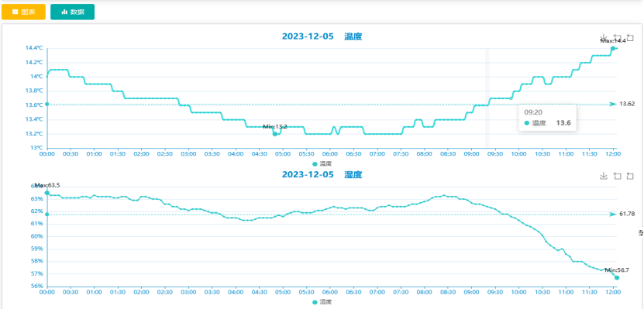This screenshot has height=309, width=644.
Task: Select the Min:56.7 humidity low point
Action: (x=617, y=278)
